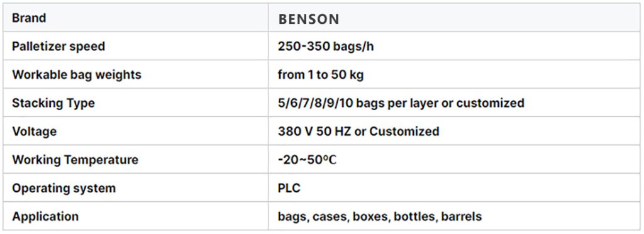
Task: Select the BENSON brand value
Action: pos(309,19)
